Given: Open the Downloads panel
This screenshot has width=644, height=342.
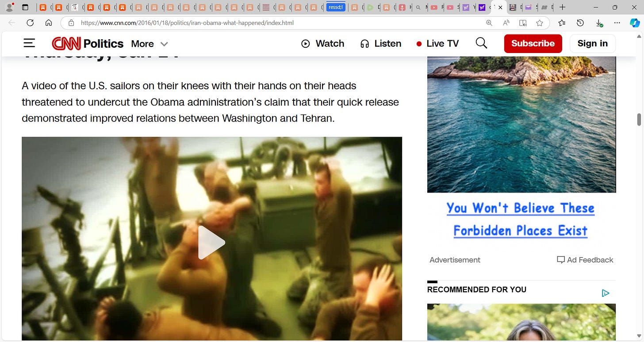Looking at the screenshot, I should (x=599, y=23).
